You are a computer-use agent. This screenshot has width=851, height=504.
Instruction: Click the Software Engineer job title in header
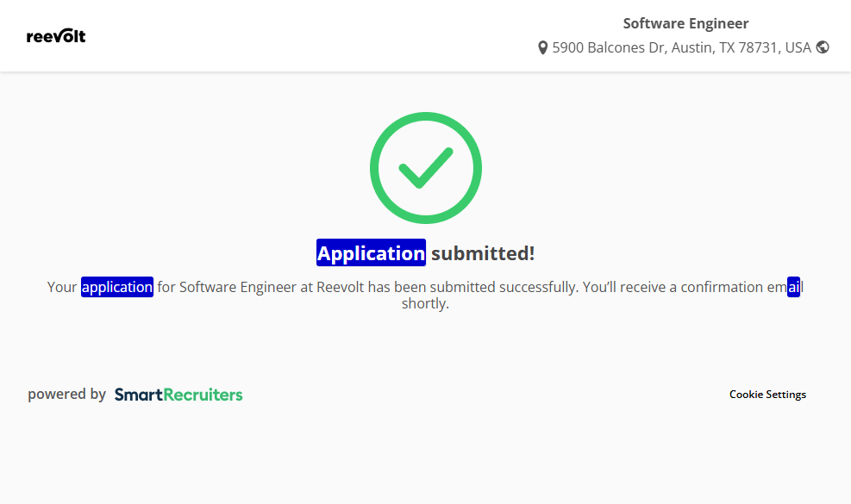[x=685, y=23]
